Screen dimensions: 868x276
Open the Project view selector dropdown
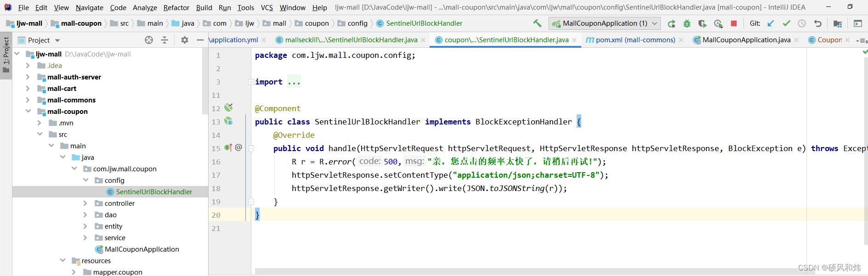coord(57,40)
